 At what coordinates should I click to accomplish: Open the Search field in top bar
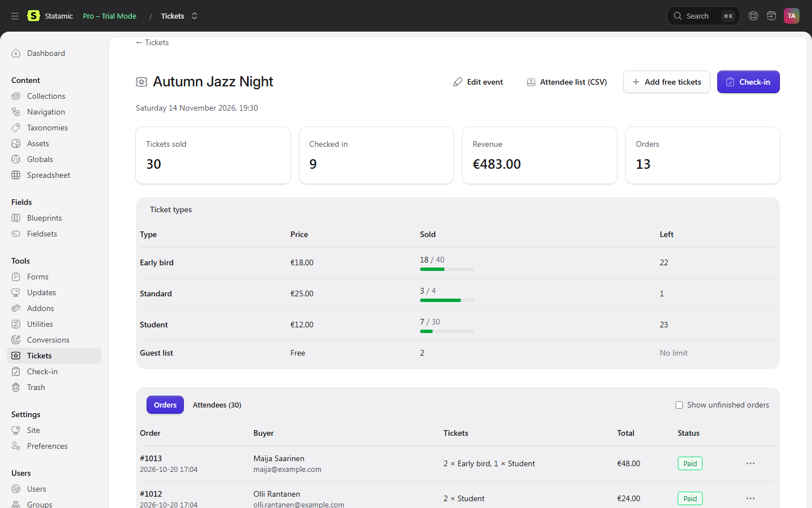pos(704,16)
